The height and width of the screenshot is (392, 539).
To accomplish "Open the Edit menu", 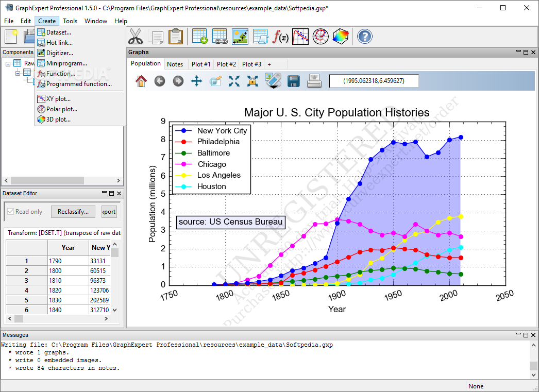I will click(x=26, y=21).
